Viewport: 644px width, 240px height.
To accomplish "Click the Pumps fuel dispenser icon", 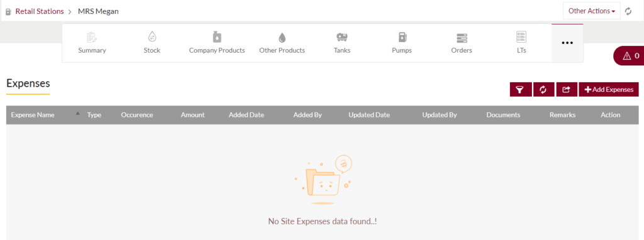I will (402, 37).
